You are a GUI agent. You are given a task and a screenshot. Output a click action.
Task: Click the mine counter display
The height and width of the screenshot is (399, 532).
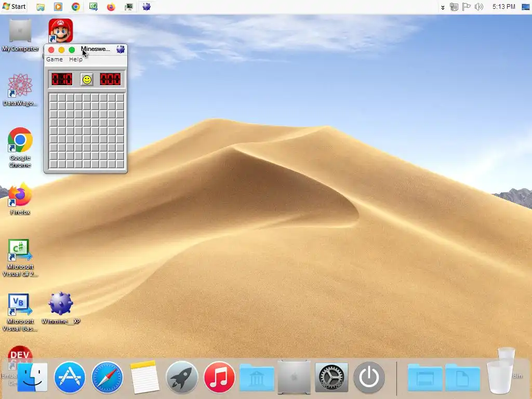click(62, 79)
